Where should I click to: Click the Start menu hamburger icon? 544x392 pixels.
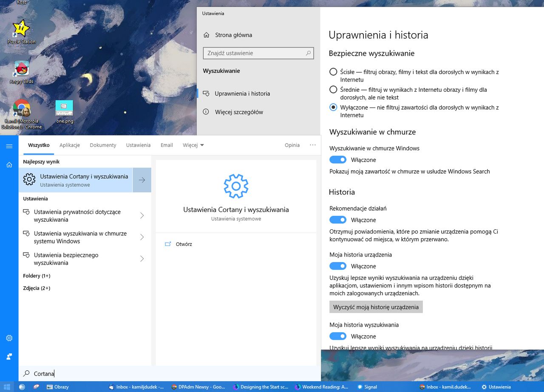pyautogui.click(x=9, y=146)
